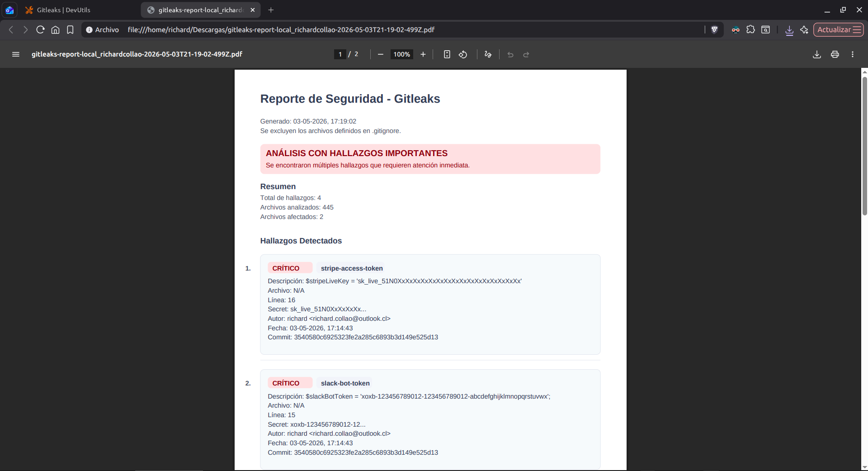The width and height of the screenshot is (868, 471).
Task: Zoom in on the PDF
Action: 423,54
